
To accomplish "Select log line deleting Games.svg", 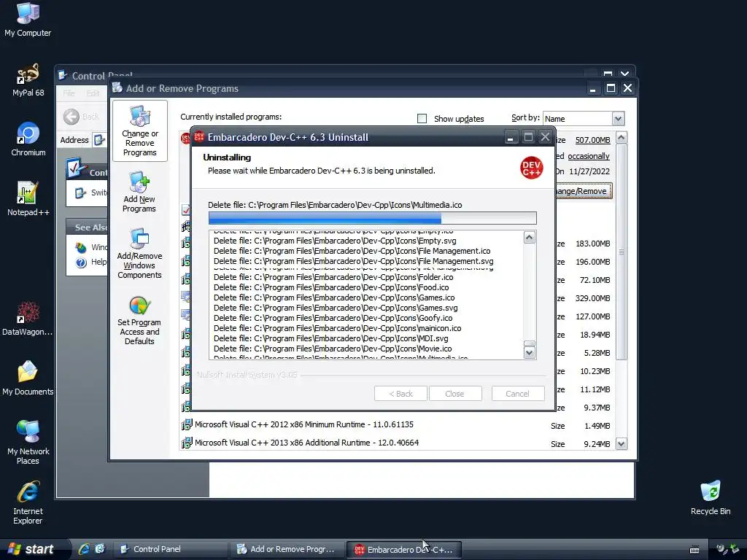I will (336, 308).
